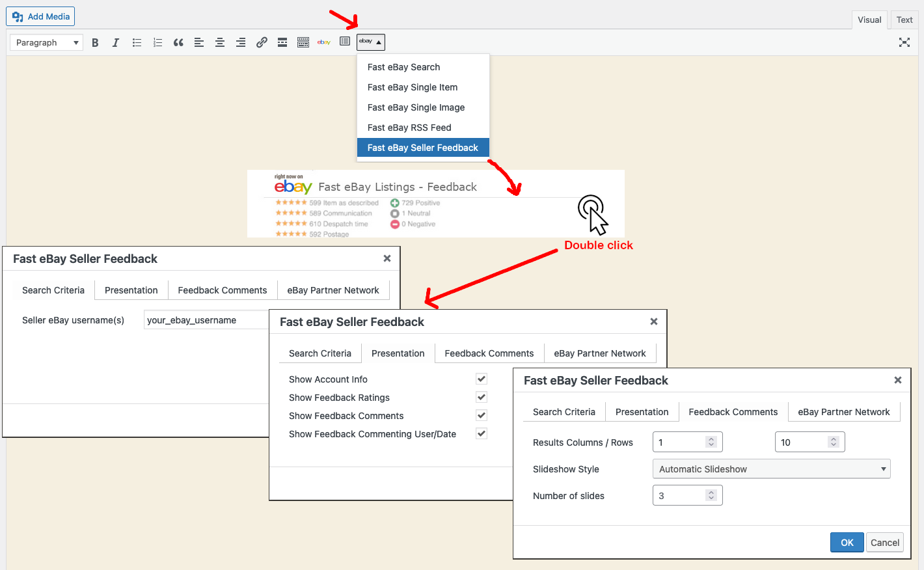Click Cancel in the front dialog
This screenshot has height=570, width=924.
click(885, 542)
